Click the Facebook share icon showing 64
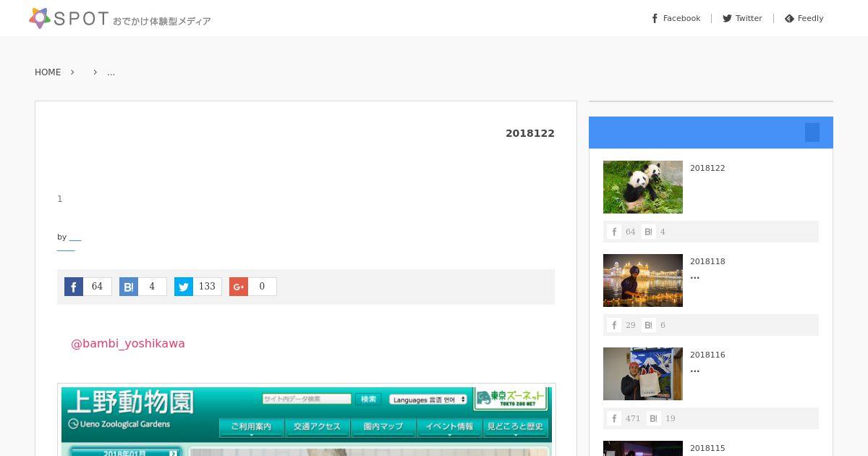This screenshot has height=456, width=868. coord(74,287)
